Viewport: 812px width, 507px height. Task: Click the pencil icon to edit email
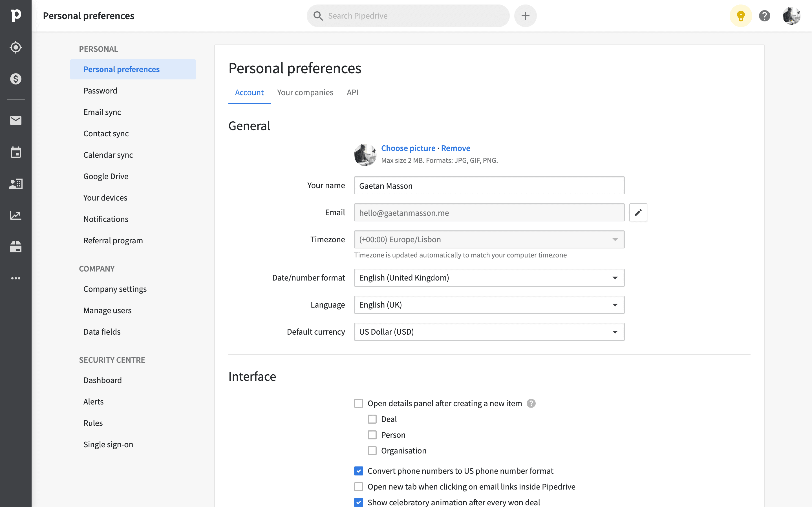(x=638, y=212)
